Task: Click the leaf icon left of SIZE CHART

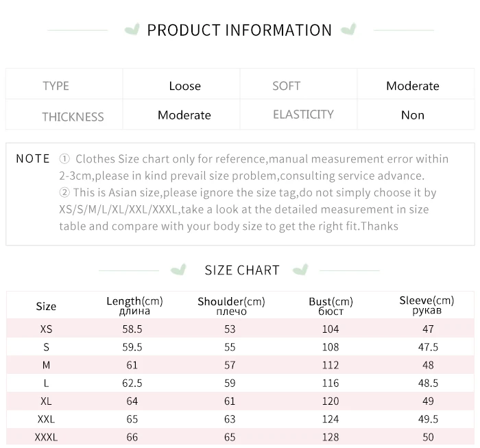Action: point(178,270)
